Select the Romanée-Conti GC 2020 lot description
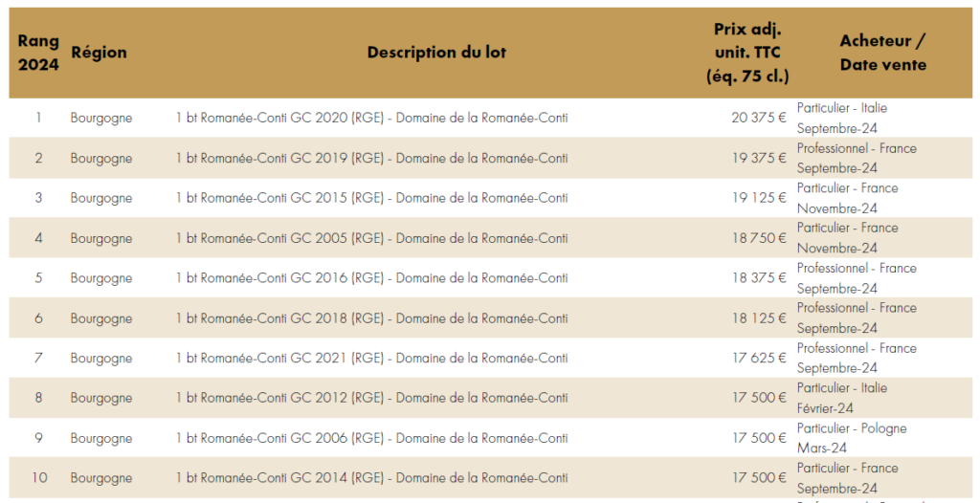 click(x=372, y=118)
